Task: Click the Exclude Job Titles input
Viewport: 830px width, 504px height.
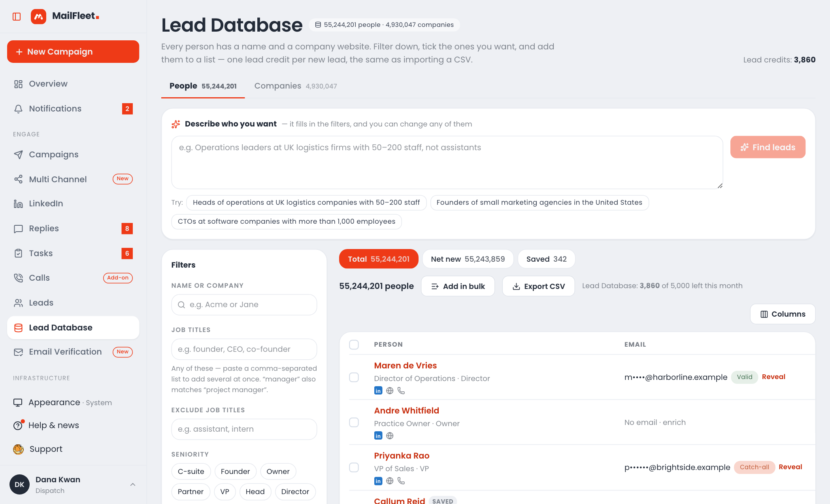Action: point(244,429)
